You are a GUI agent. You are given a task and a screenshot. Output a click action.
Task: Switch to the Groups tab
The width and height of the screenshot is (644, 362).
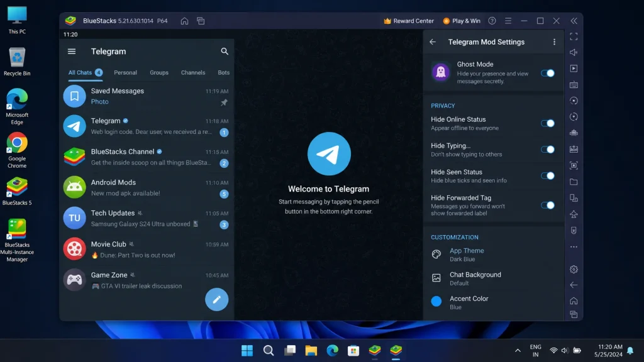tap(159, 73)
